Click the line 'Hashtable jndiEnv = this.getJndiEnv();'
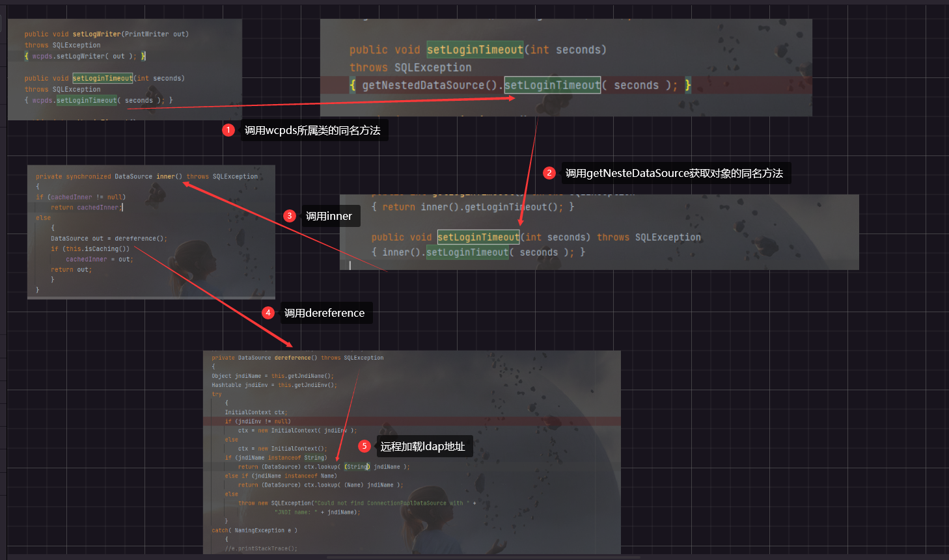 [275, 385]
